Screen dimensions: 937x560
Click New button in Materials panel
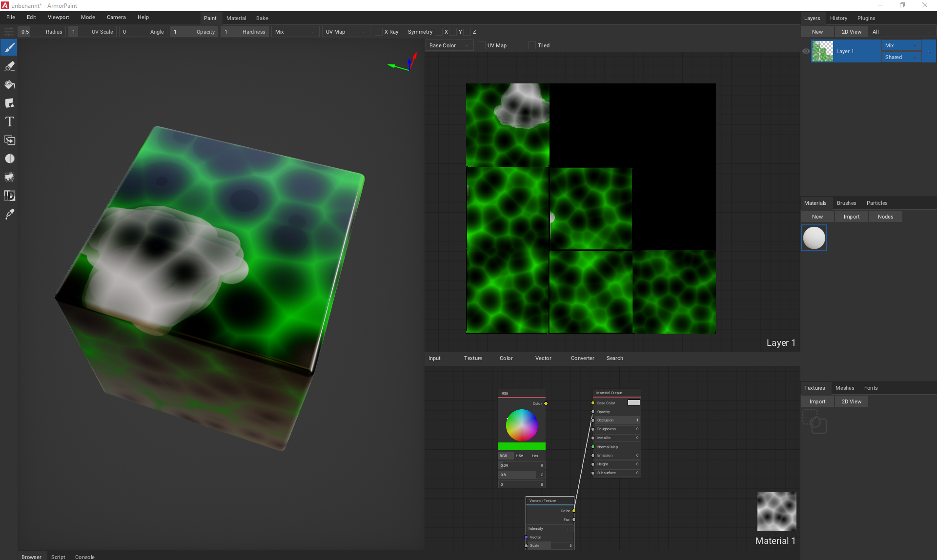coord(817,217)
